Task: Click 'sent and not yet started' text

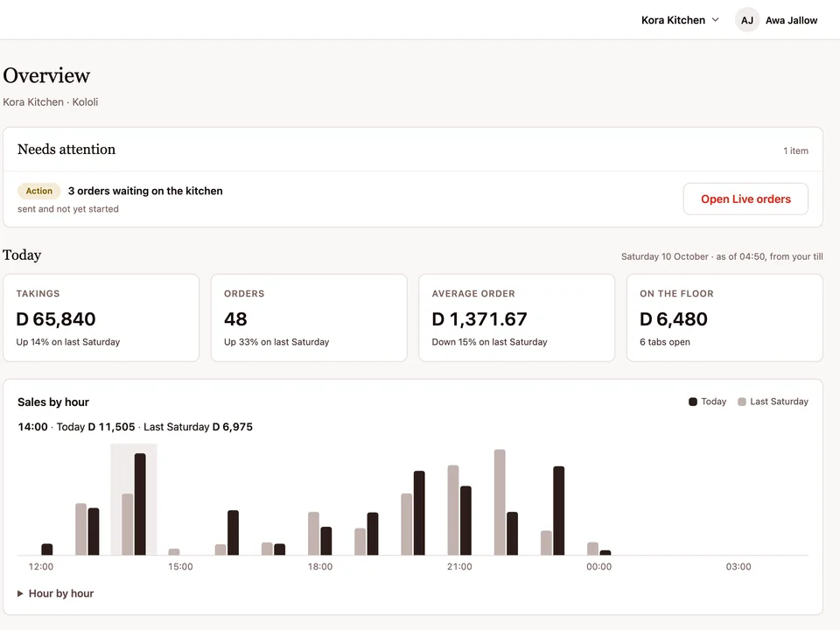Action: click(68, 209)
